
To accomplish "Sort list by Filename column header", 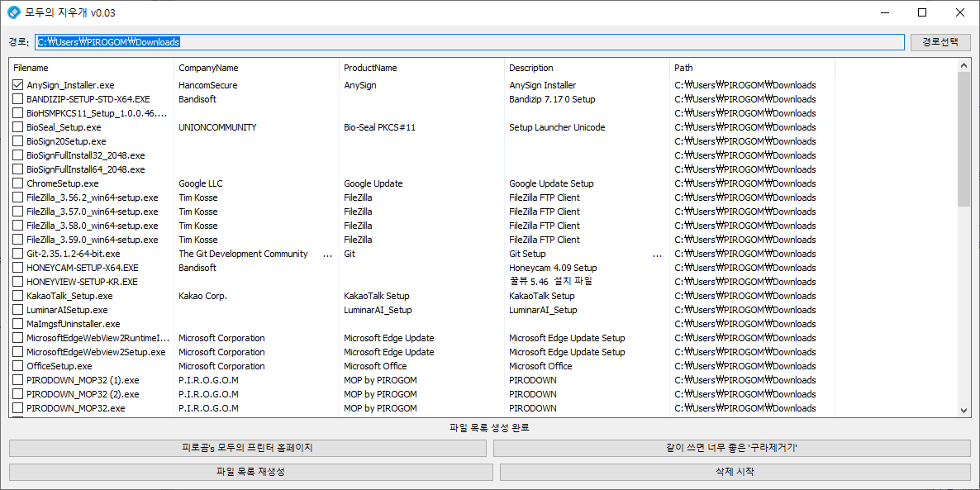I will (x=91, y=68).
